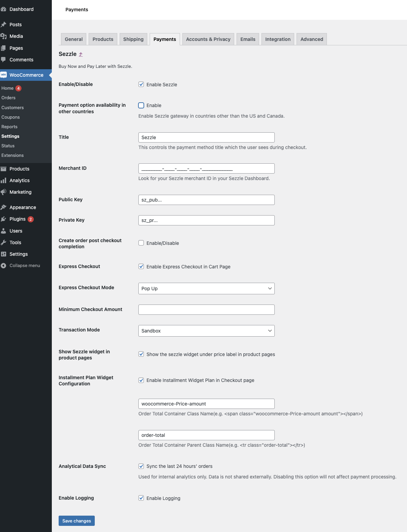Click the Save changes button

[77, 521]
